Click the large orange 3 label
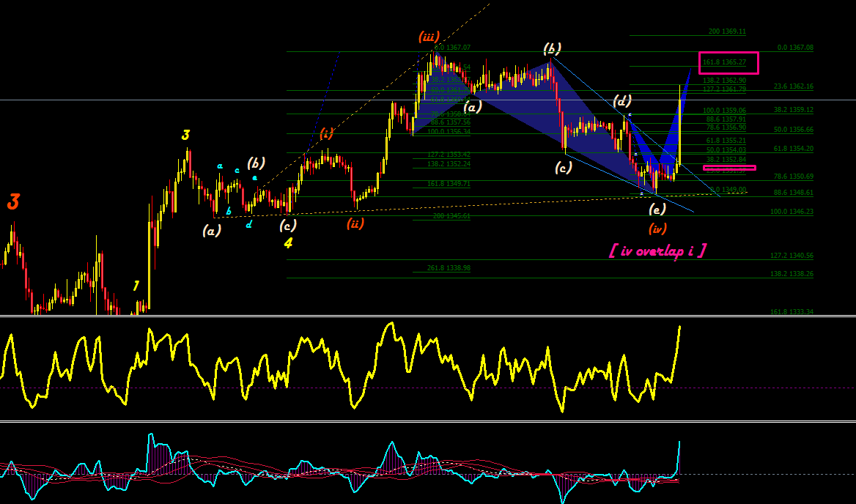The width and height of the screenshot is (856, 504). pos(13,201)
